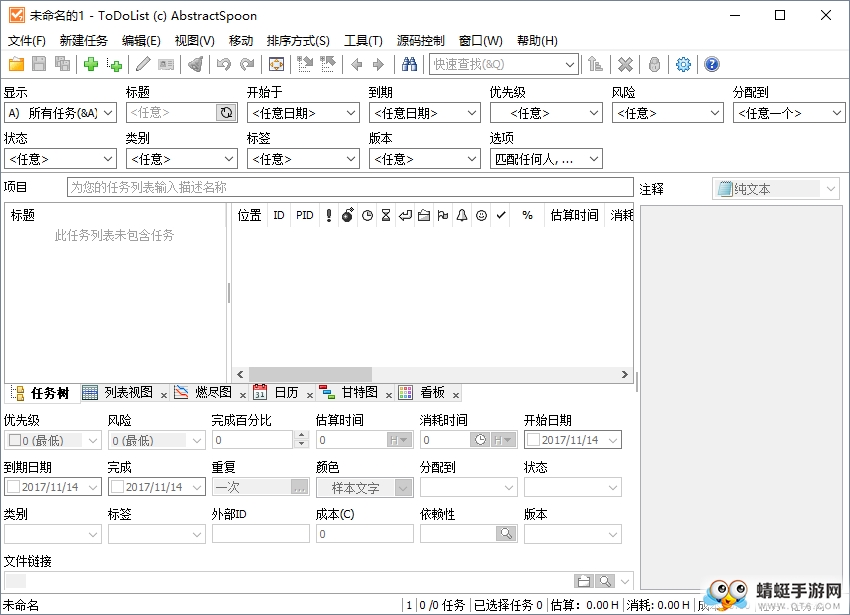Toggle the 优先级 0 (最低) checkbox
The image size is (850, 615).
tap(15, 440)
